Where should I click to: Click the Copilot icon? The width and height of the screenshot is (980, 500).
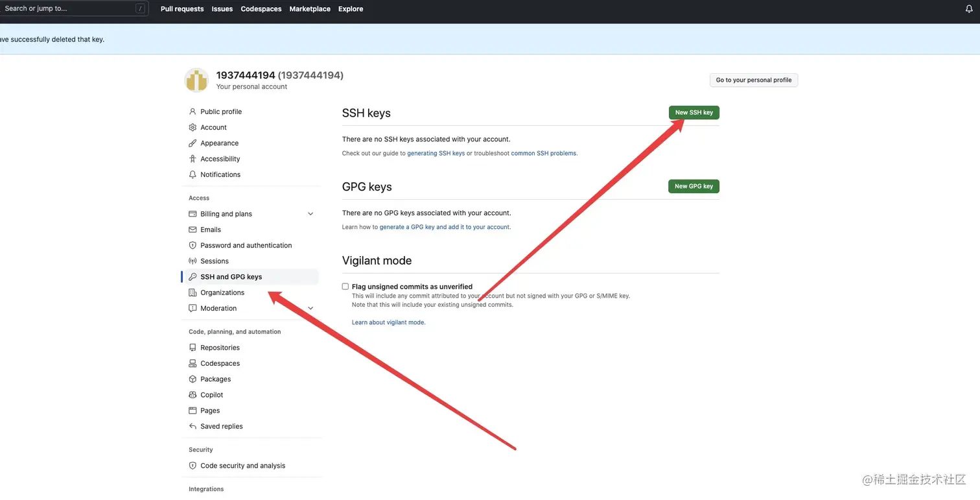coord(192,395)
